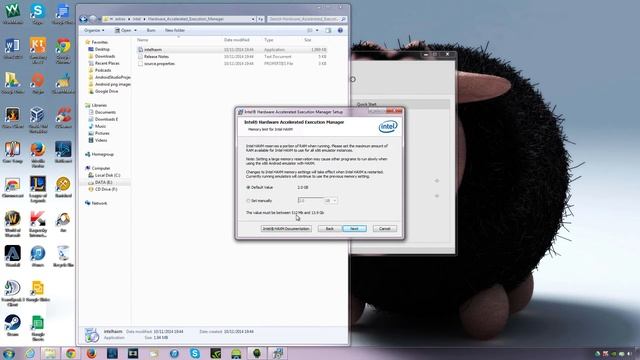Image resolution: width=640 pixels, height=360 pixels.
Task: Open Intel HAXM Documentation
Action: (x=286, y=229)
